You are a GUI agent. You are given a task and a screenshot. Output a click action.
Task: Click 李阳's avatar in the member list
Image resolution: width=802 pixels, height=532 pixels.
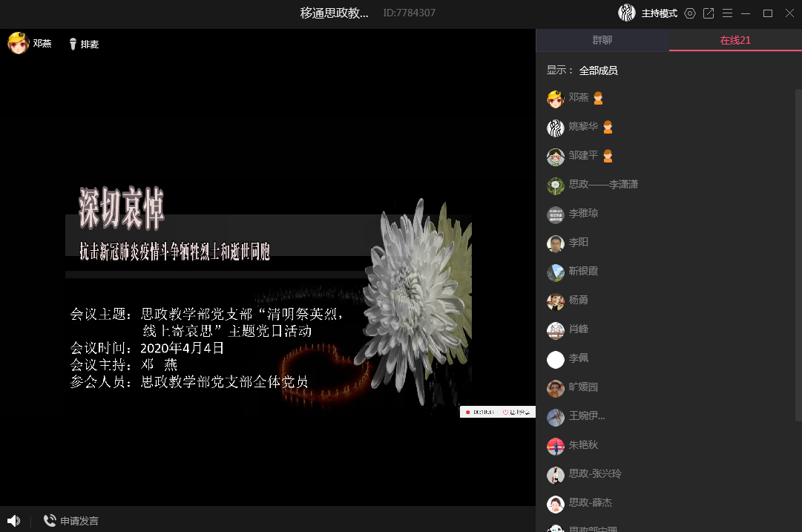point(556,243)
